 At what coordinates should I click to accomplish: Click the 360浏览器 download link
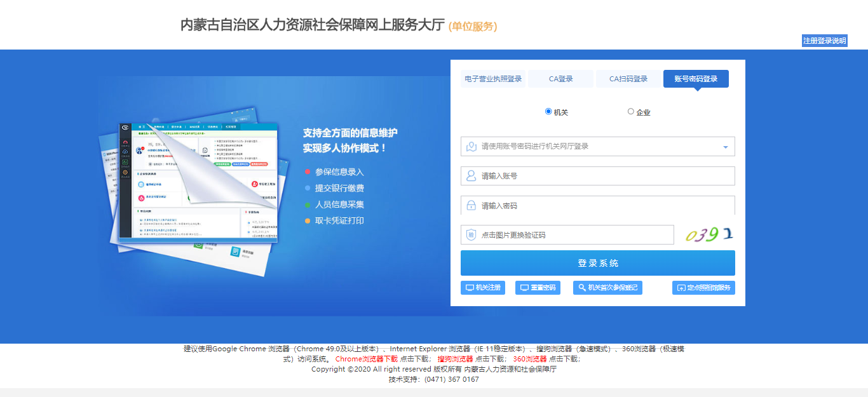[529, 359]
